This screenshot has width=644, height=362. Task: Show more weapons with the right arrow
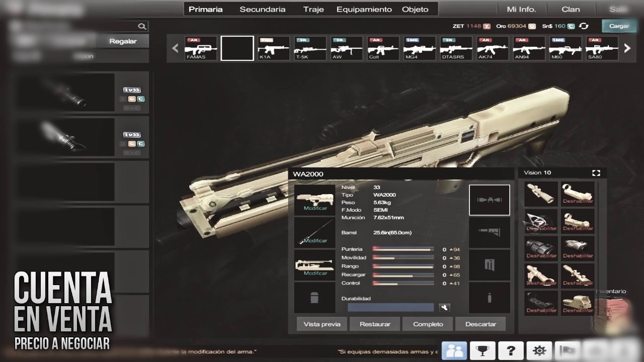(627, 48)
